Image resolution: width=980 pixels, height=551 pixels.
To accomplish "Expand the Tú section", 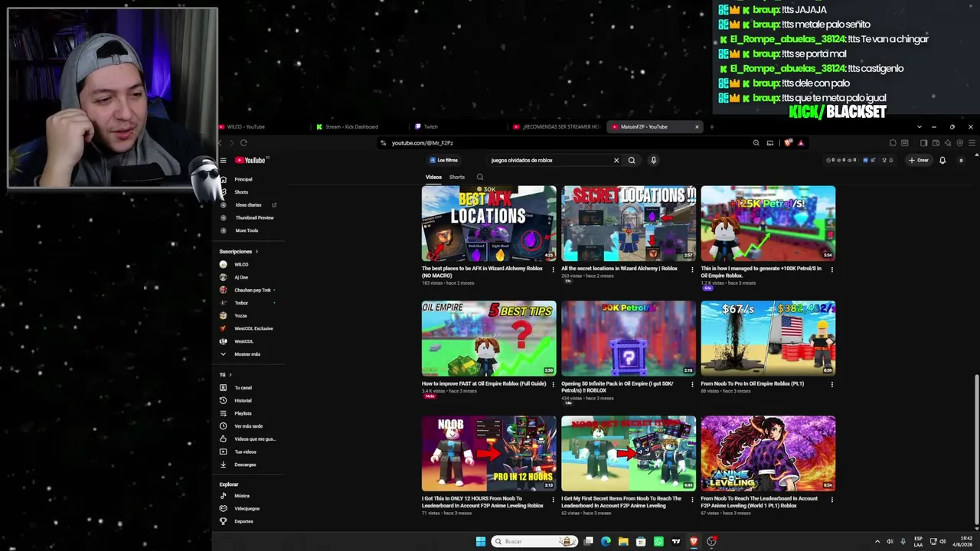I will click(x=225, y=374).
